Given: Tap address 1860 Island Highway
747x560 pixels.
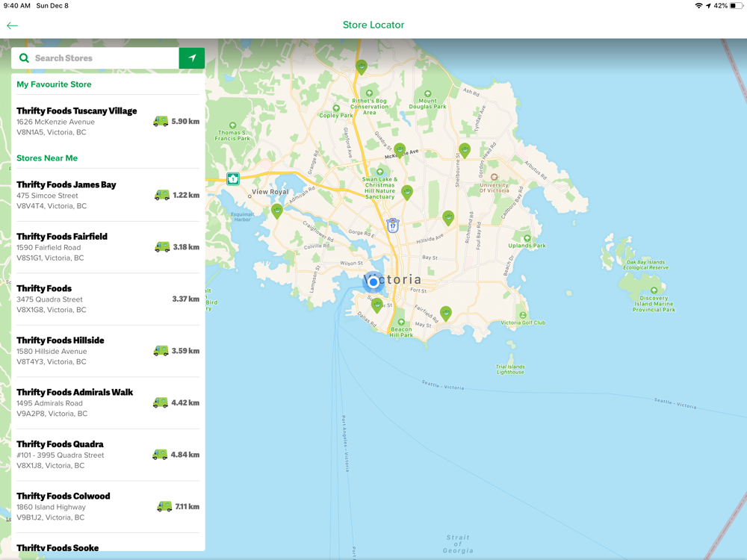Looking at the screenshot, I should tap(51, 507).
